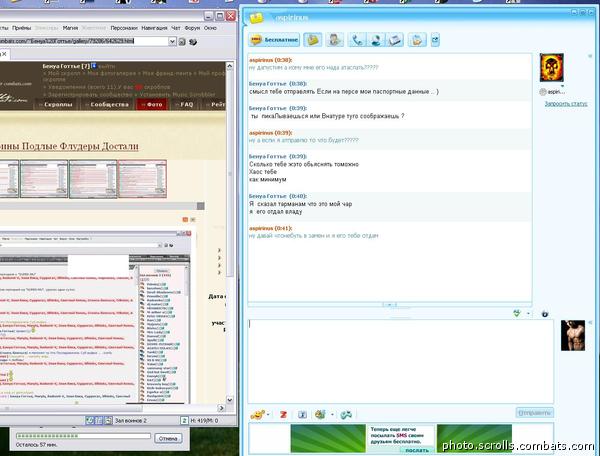The image size is (600, 456).
Task: Switch to the 'Фото' site tab
Action: 152,104
